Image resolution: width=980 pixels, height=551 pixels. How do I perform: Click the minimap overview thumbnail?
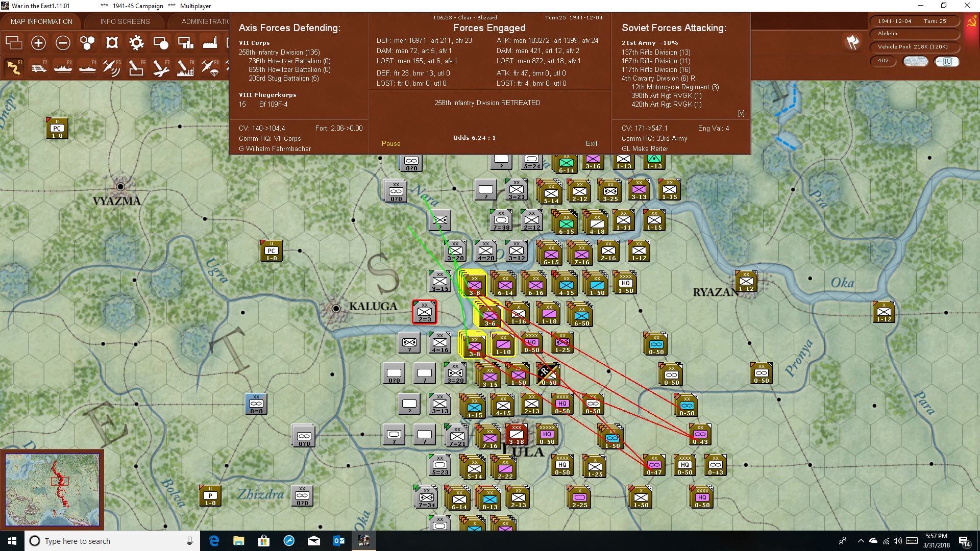(52, 490)
